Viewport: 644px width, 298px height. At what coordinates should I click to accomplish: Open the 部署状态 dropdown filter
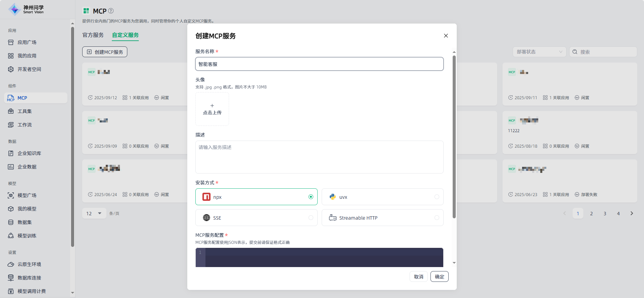[x=539, y=52]
